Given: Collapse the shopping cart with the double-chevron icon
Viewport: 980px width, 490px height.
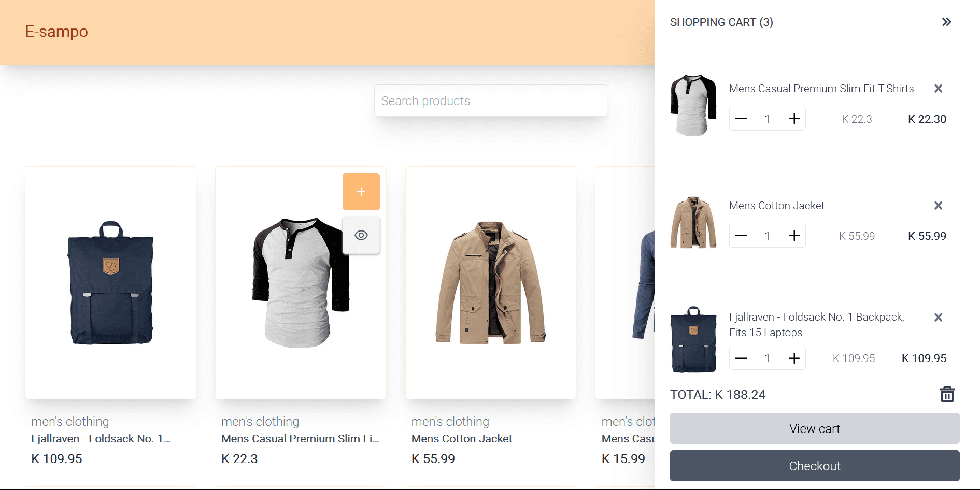Looking at the screenshot, I should point(946,22).
